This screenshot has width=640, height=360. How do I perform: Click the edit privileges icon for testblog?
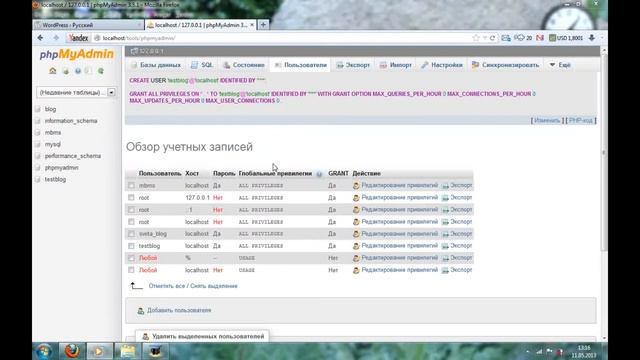(x=356, y=246)
